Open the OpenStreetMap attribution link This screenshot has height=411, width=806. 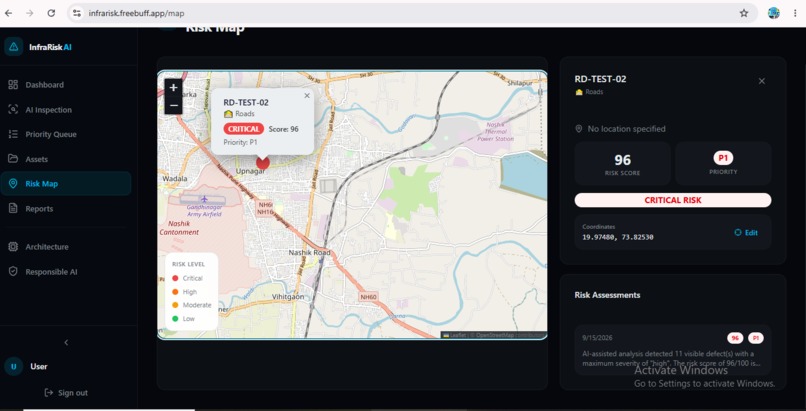click(494, 335)
